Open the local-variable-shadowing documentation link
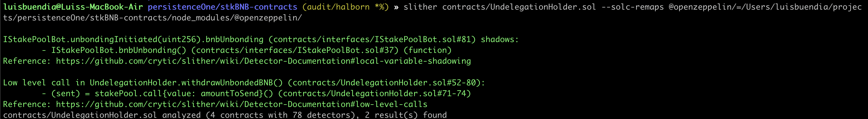The height and width of the screenshot is (119, 868). click(x=263, y=61)
